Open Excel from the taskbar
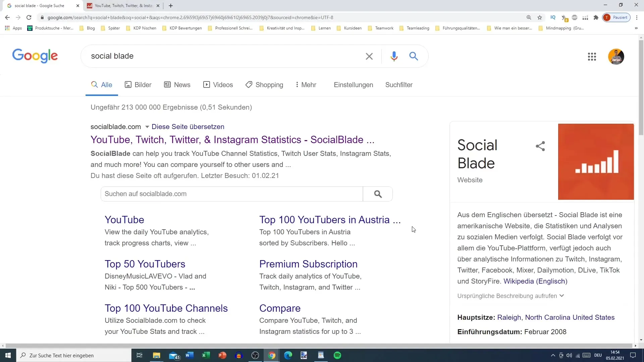The image size is (644, 362). (206, 355)
